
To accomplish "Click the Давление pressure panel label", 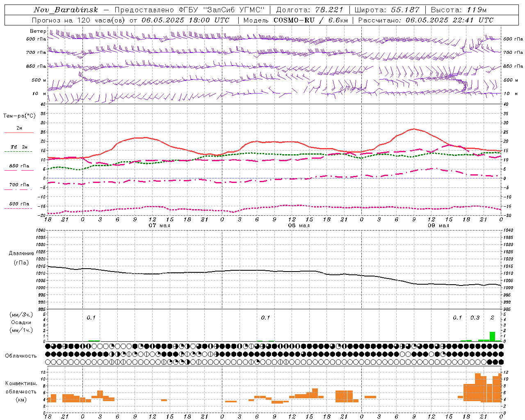I will coord(21,253).
